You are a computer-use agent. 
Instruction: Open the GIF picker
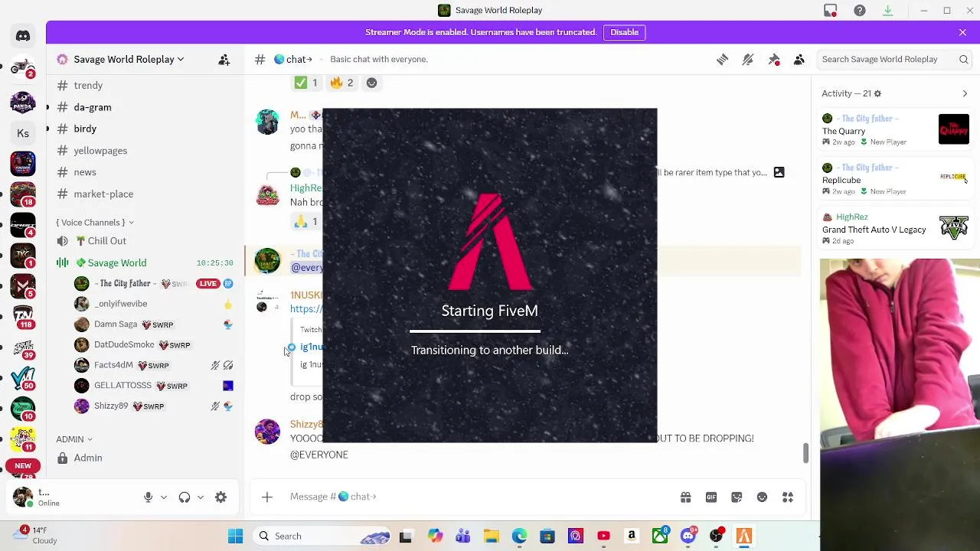711,497
